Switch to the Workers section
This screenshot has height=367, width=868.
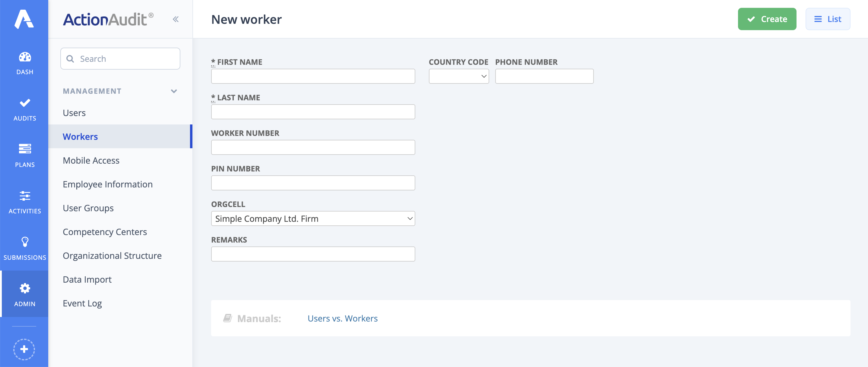[x=80, y=136]
